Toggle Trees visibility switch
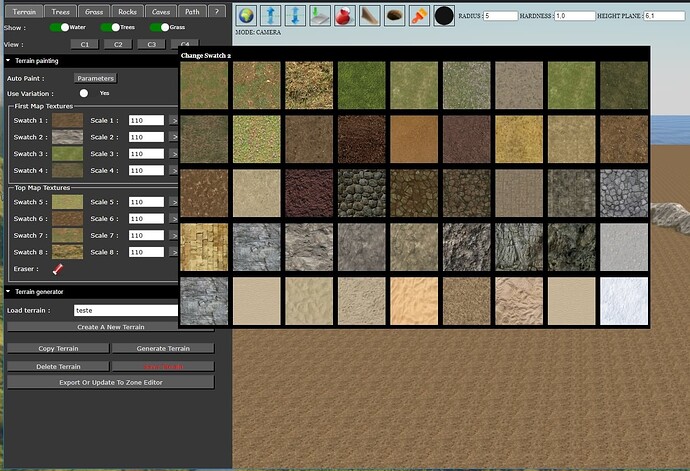The width and height of the screenshot is (690, 471). pos(110,27)
